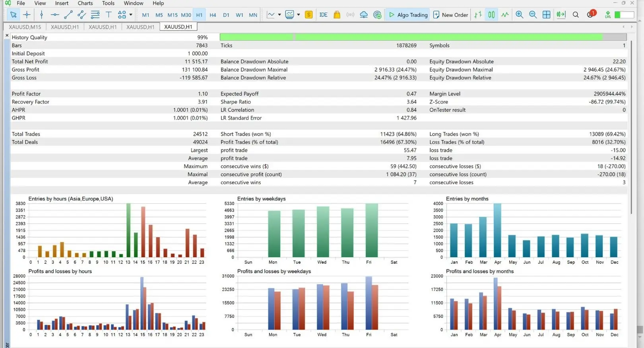
Task: Open the indicators list icon
Action: [x=271, y=15]
